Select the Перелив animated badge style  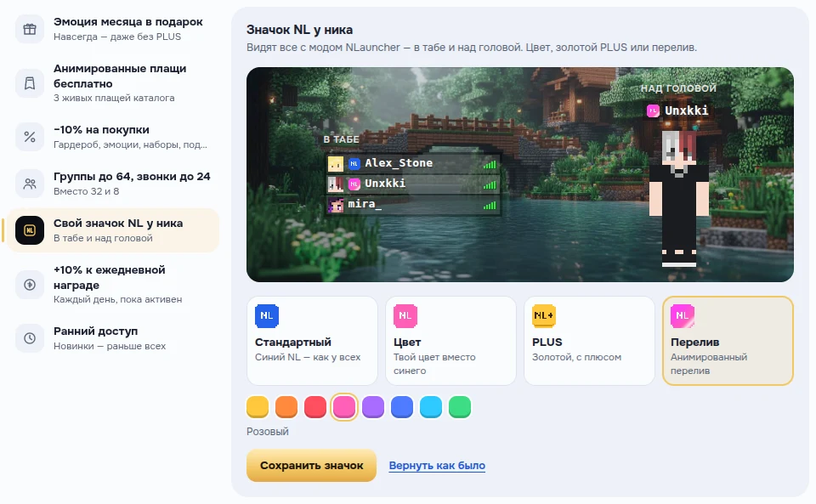(728, 341)
